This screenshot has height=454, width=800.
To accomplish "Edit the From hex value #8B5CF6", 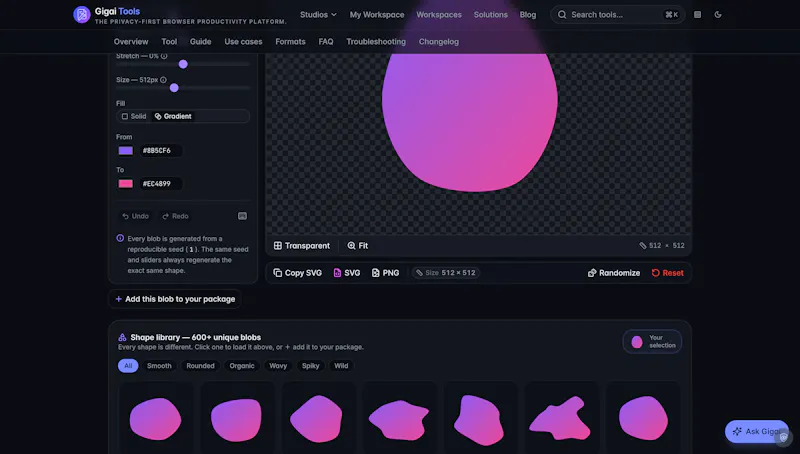I will coord(160,150).
